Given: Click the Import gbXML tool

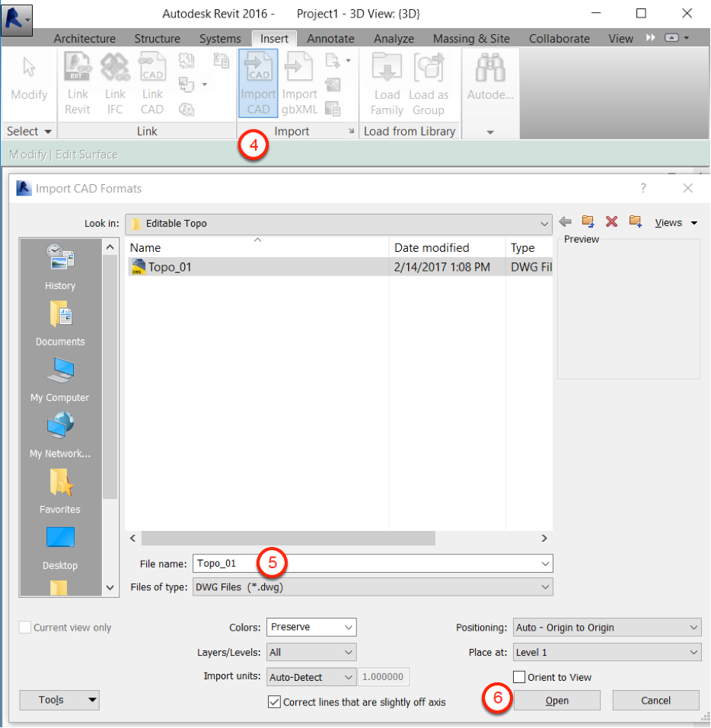Looking at the screenshot, I should (x=299, y=83).
